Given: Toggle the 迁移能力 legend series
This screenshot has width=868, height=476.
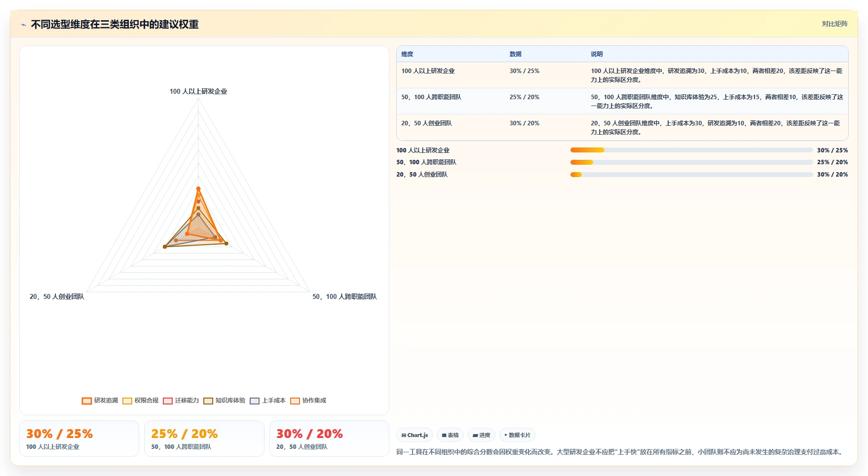Looking at the screenshot, I should (x=181, y=401).
